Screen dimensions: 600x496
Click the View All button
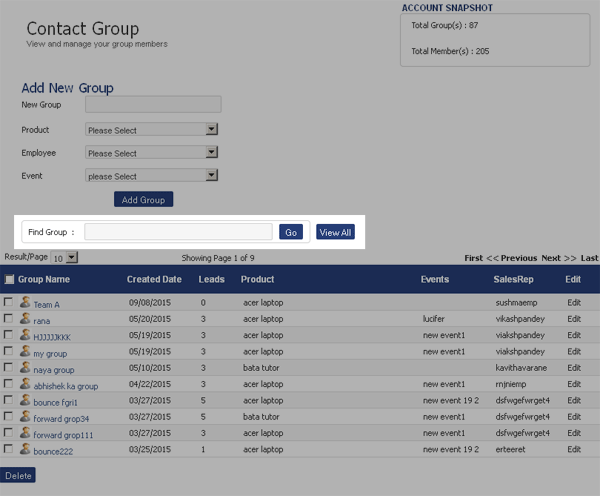pyautogui.click(x=335, y=232)
